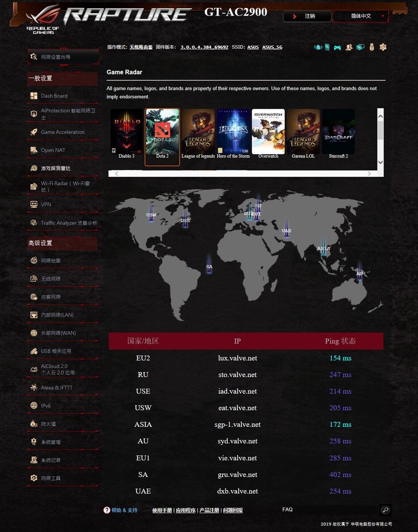Select the Dota 2 game thumbnail
Image resolution: width=418 pixels, height=532 pixels.
(x=162, y=137)
